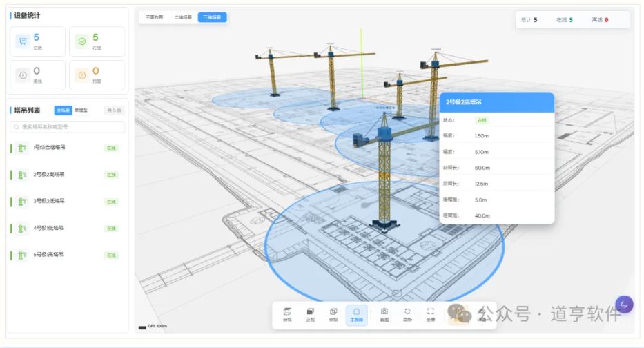Click the 在线 status tag in the 4号 crane row
The image size is (644, 348).
click(x=111, y=229)
